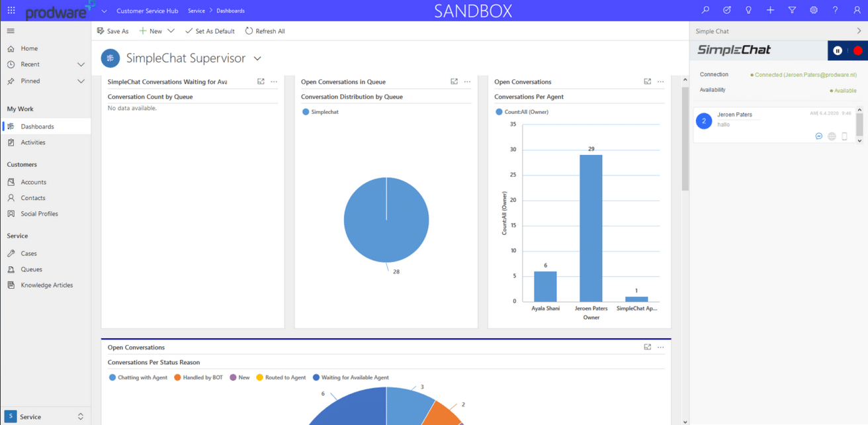
Task: Click the dashboard vertical scrollbar thumb
Action: pos(685,138)
